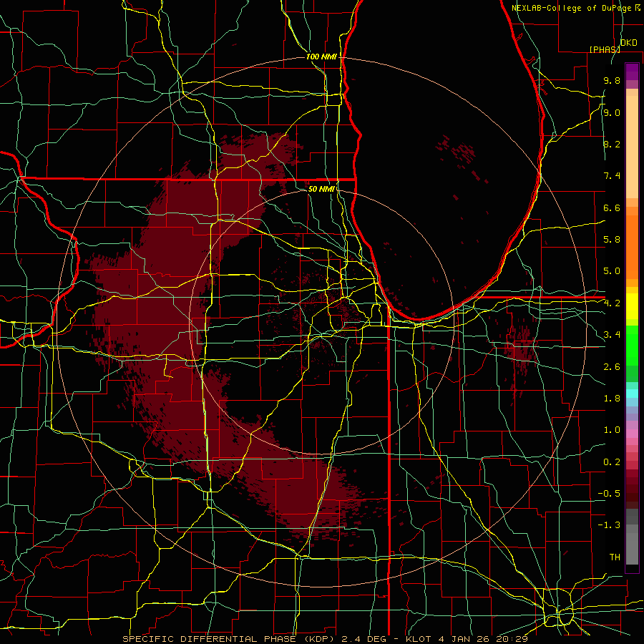Viewport: 644px width, 644px height.
Task: Select the bright green segment of the color bar
Action: coord(632,345)
